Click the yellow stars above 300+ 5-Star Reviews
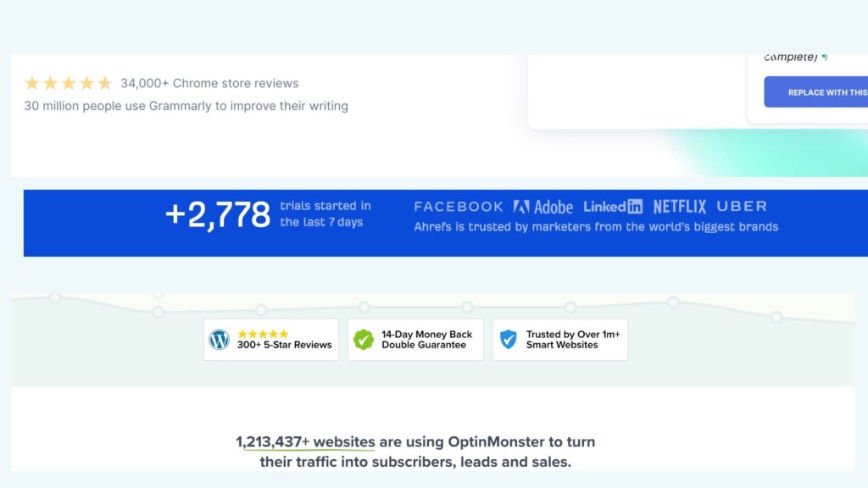868x488 pixels. pyautogui.click(x=263, y=334)
